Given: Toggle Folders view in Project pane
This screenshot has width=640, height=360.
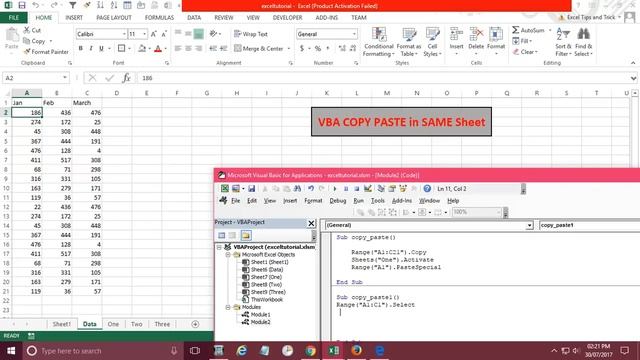Looking at the screenshot, I should click(246, 236).
